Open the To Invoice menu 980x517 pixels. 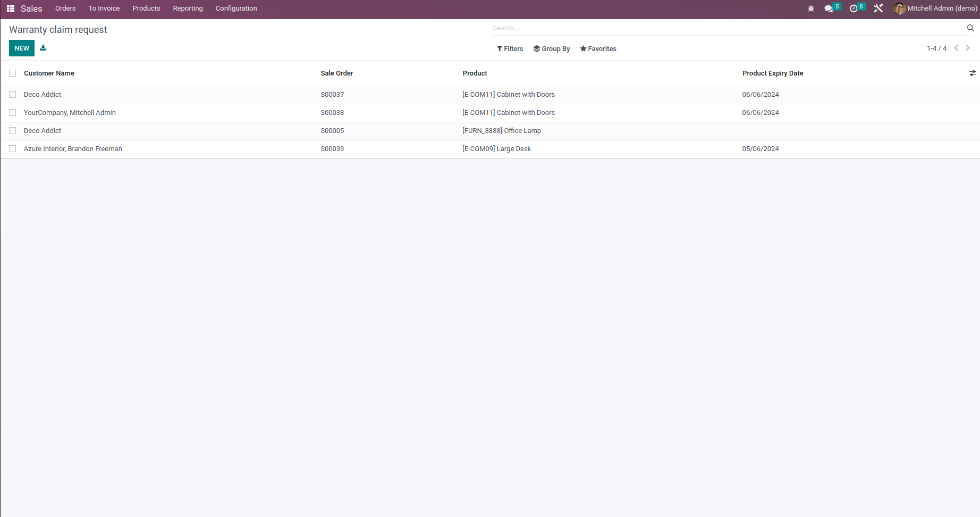(x=104, y=9)
